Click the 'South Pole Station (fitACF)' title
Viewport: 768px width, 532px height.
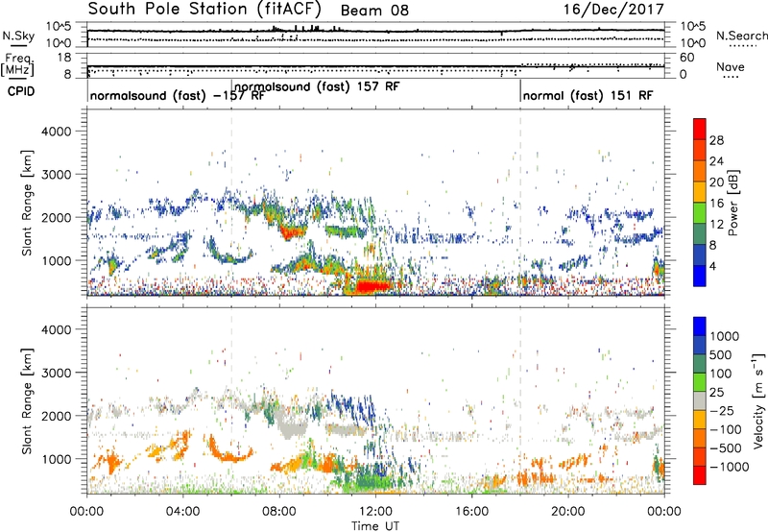click(204, 9)
